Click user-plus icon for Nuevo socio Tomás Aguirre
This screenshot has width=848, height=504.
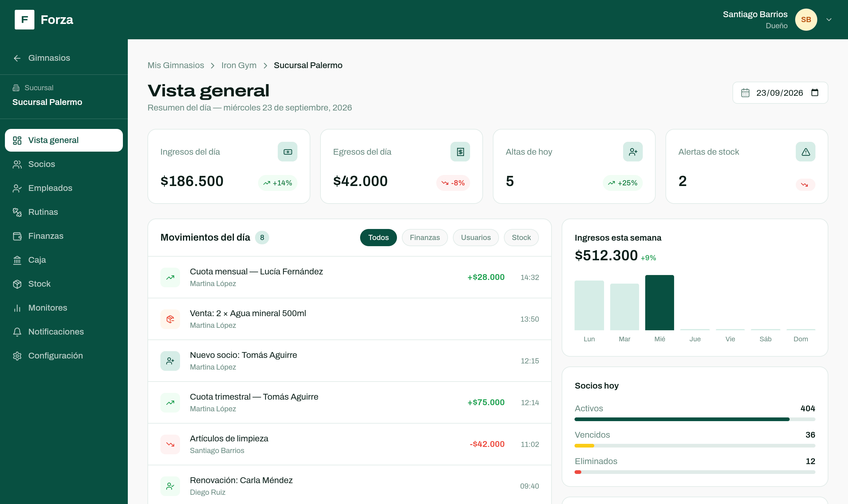(x=170, y=361)
